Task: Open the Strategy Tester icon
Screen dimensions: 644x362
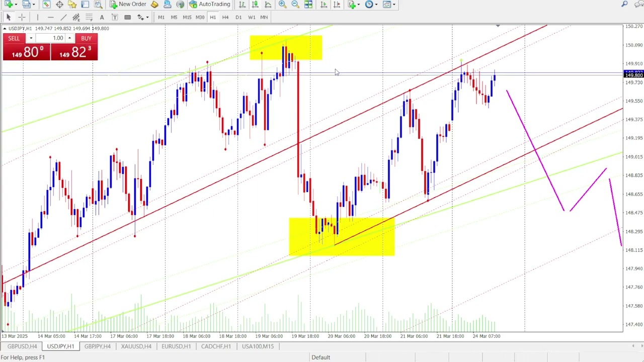Action: (x=98, y=4)
